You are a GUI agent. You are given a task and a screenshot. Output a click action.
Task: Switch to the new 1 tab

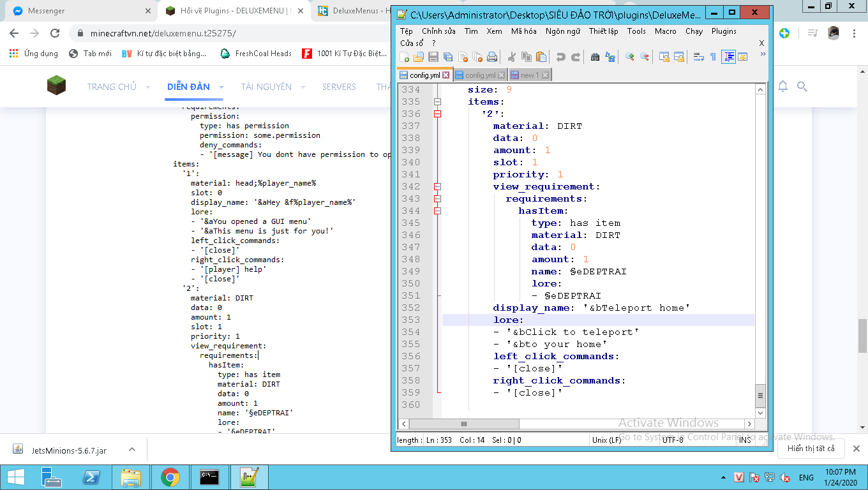pos(529,75)
